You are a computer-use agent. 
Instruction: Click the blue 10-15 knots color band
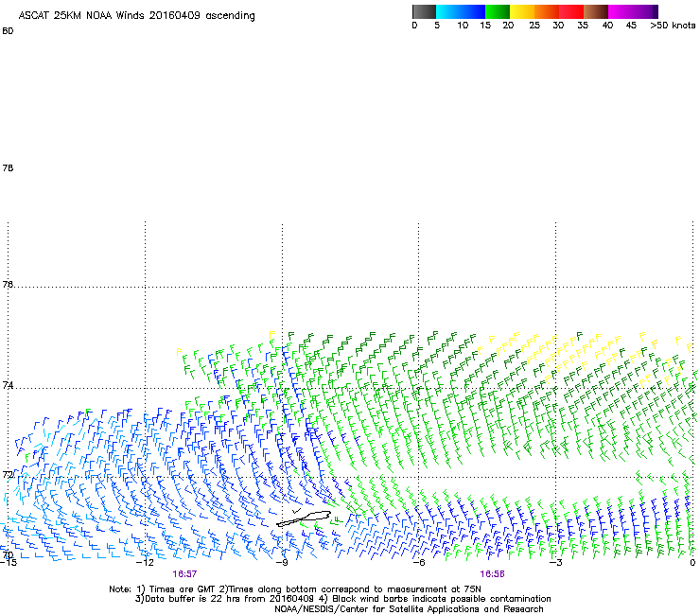click(x=473, y=11)
